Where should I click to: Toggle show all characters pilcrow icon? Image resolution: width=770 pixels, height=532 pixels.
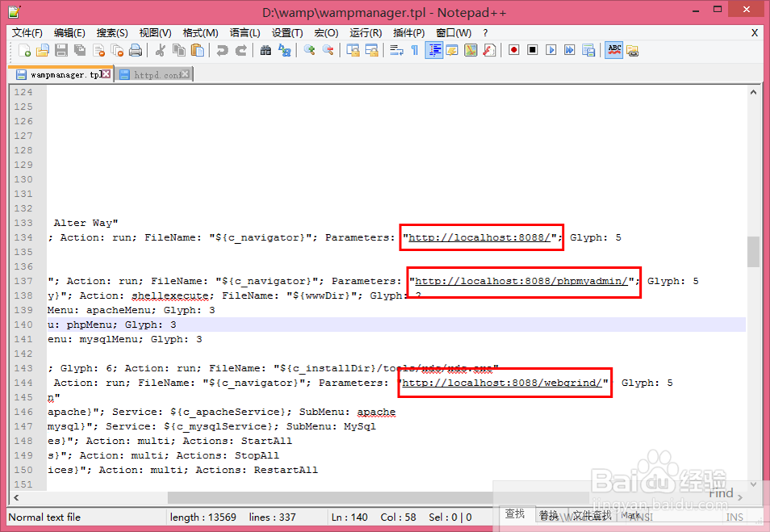[x=415, y=50]
